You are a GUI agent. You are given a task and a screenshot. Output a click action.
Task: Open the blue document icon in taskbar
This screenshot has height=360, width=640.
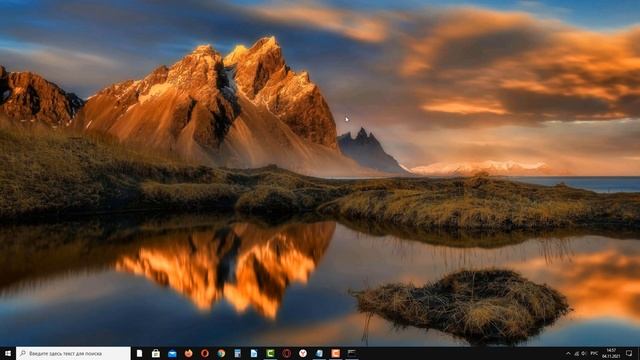coord(254,353)
